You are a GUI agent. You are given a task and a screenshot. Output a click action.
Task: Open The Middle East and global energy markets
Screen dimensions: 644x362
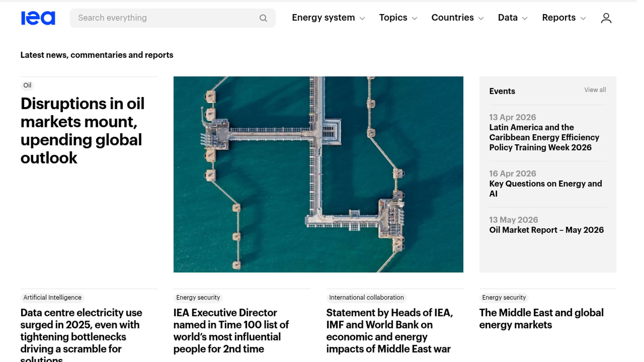541,318
